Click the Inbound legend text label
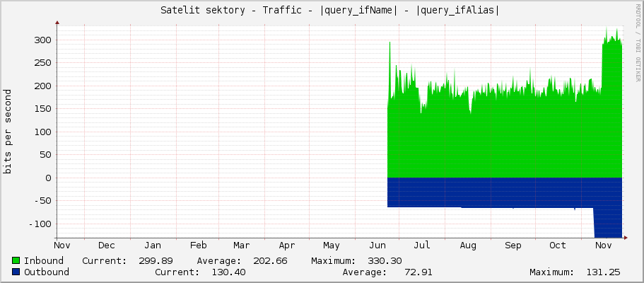Image resolution: width=644 pixels, height=283 pixels. pos(44,261)
